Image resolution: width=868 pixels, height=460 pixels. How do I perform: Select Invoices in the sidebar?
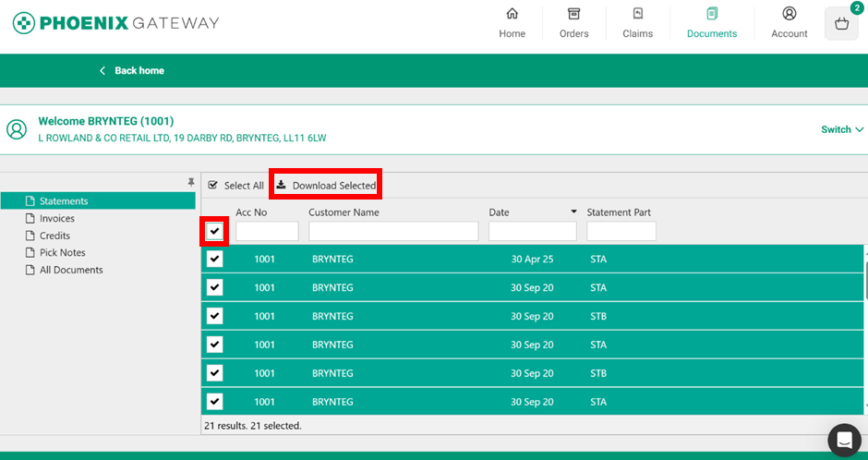[57, 219]
